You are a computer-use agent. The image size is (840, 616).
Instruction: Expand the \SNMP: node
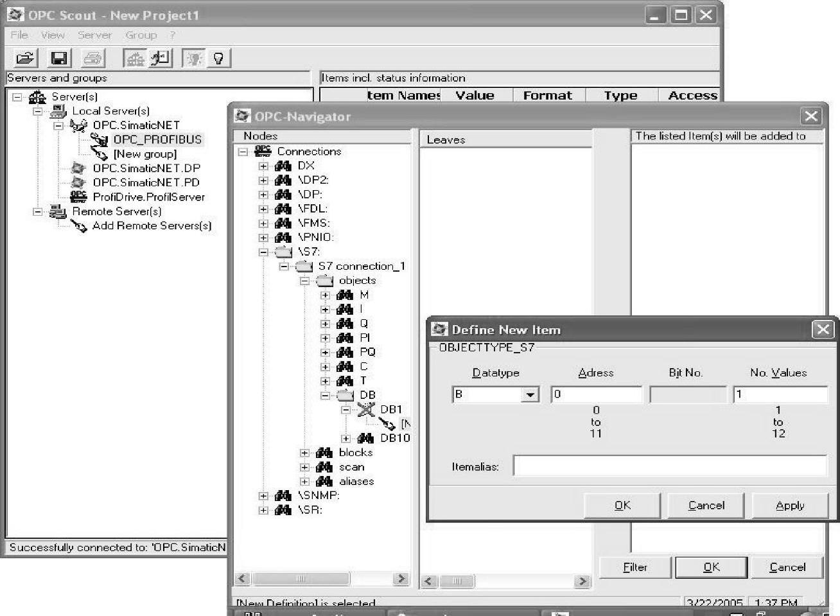263,496
